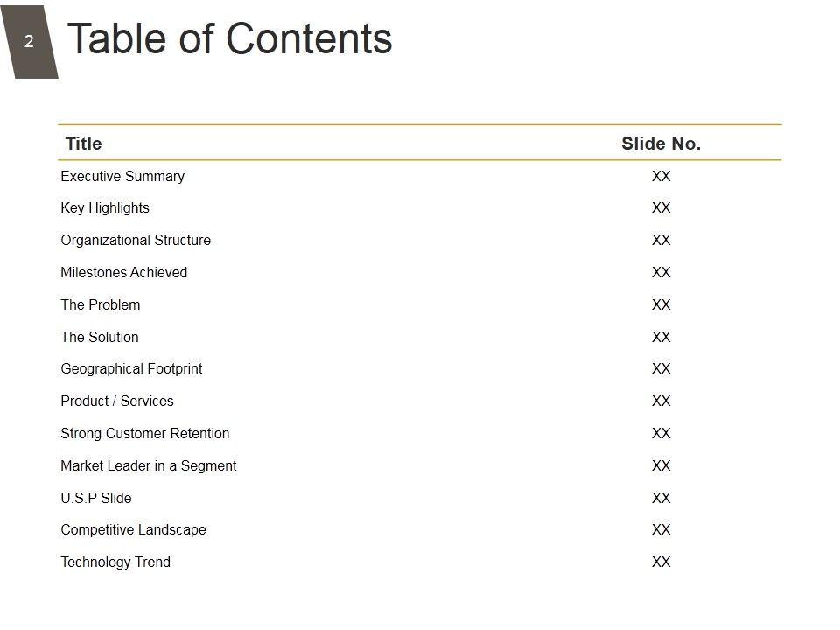Click the XX slide number for Technology Trend

(661, 562)
